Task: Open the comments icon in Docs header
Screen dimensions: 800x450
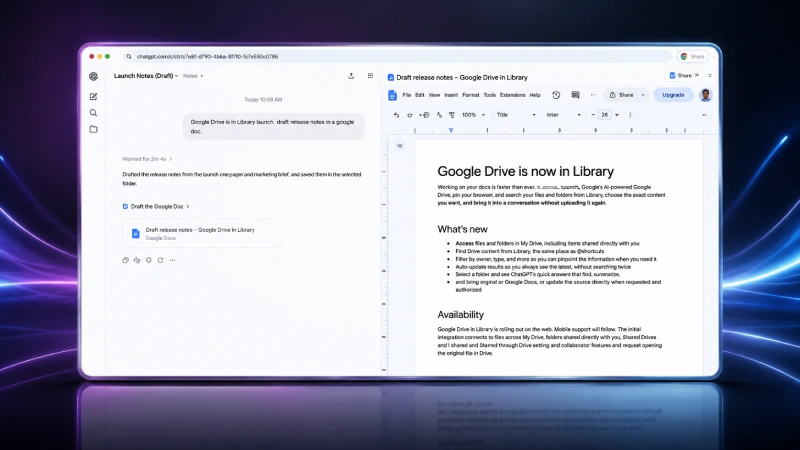Action: [x=576, y=95]
